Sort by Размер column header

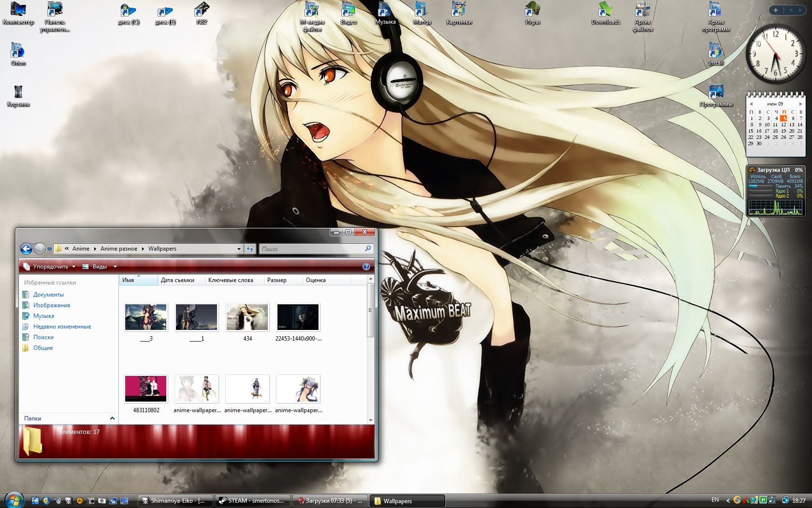click(x=283, y=280)
